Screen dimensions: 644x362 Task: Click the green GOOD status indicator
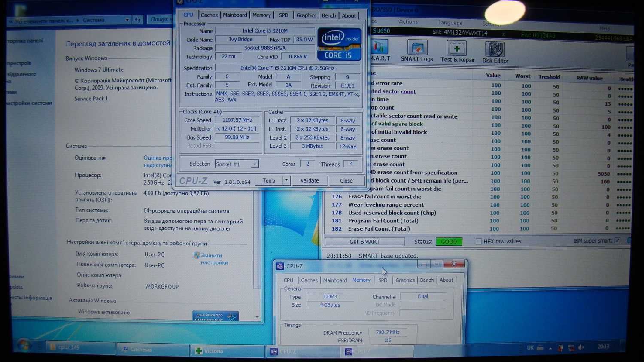click(x=449, y=242)
